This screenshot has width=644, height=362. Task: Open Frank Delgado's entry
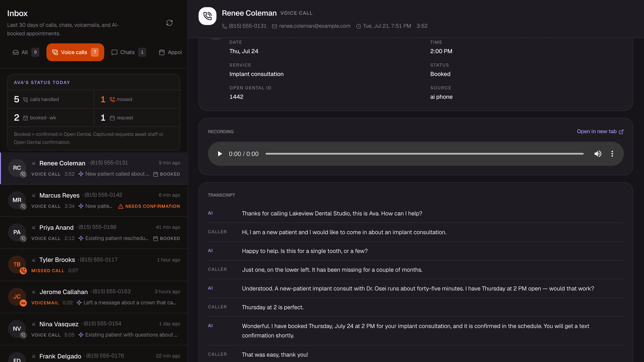pyautogui.click(x=94, y=354)
